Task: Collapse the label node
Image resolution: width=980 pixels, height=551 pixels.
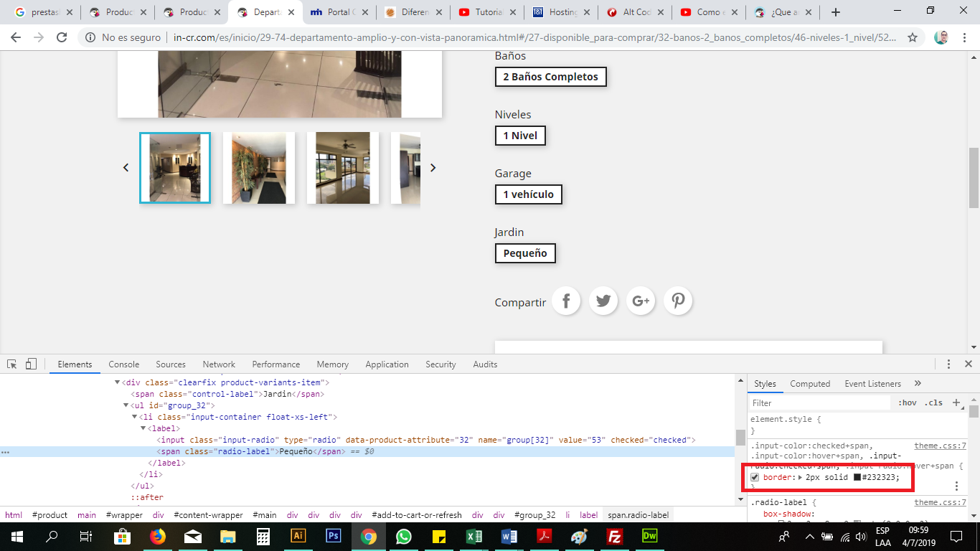Action: pyautogui.click(x=143, y=428)
